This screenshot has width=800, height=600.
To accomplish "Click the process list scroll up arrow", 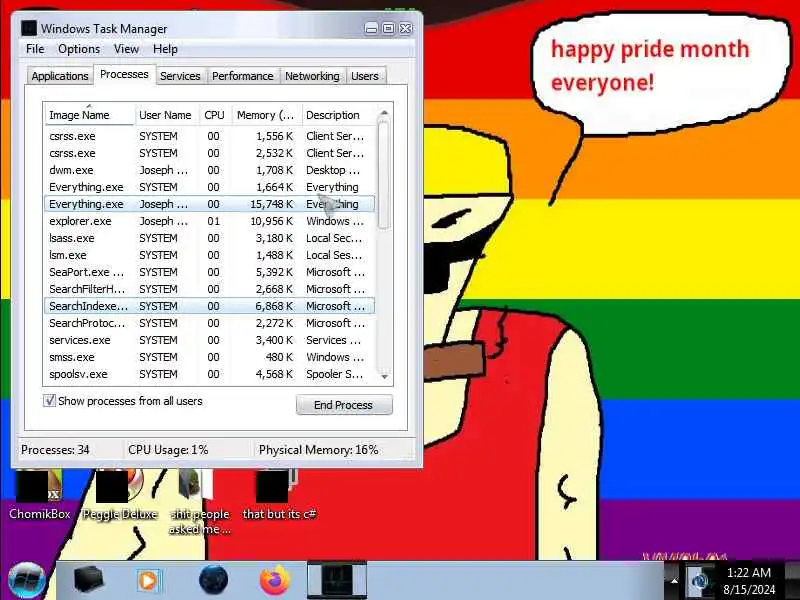I will [385, 112].
